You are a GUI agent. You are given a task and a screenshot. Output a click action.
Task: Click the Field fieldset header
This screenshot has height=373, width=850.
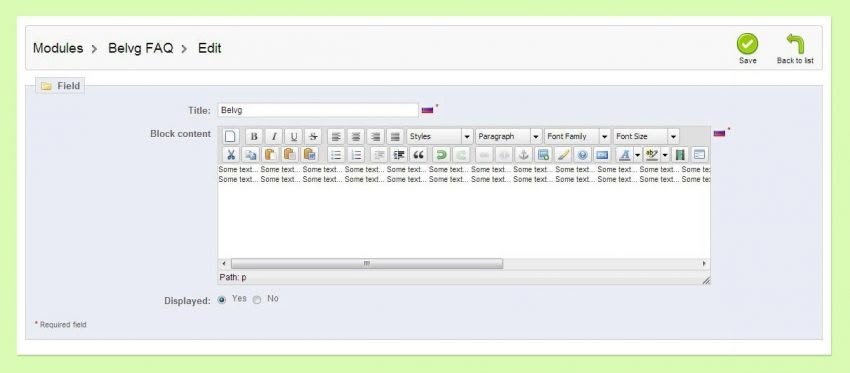60,86
